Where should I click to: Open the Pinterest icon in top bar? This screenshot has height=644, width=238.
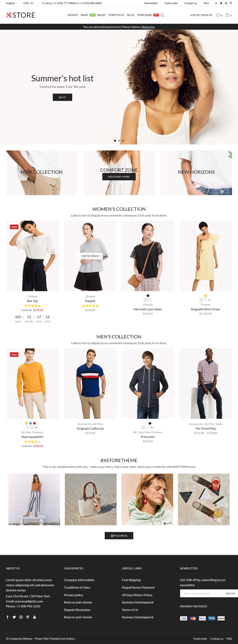coord(231,3)
